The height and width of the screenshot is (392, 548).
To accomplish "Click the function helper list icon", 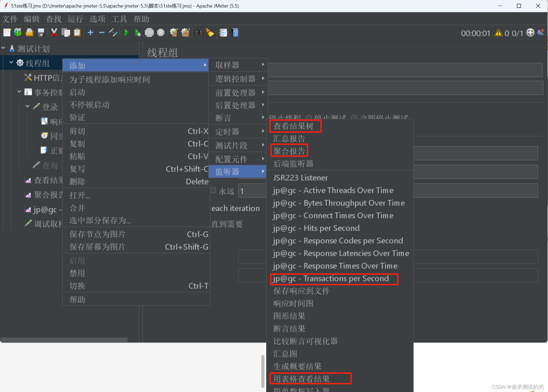I will tap(223, 33).
